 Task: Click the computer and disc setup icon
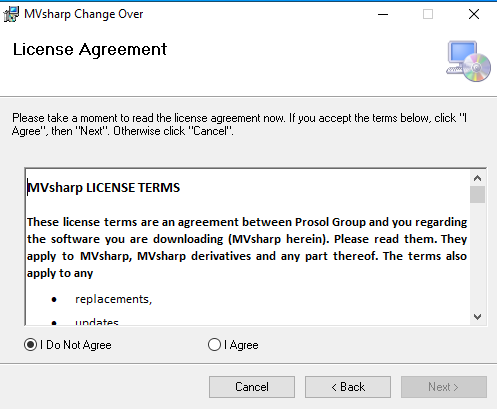[468, 61]
